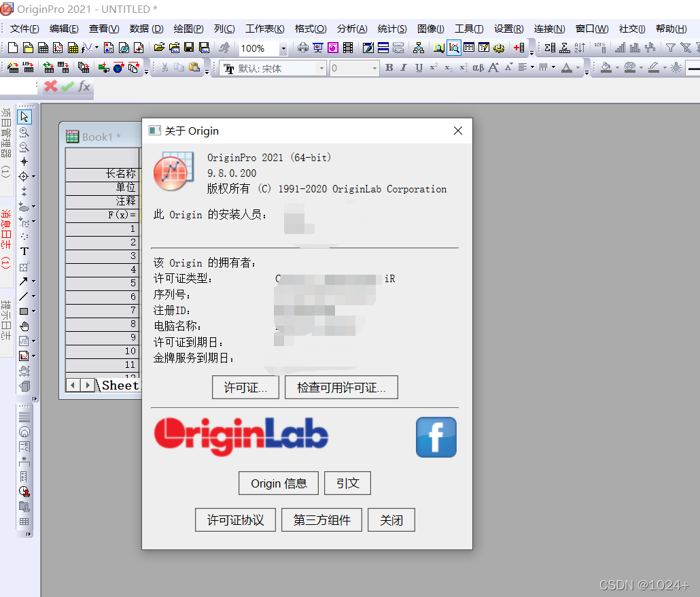This screenshot has height=597, width=700.
Task: Click the Import Single ASCII icon with 123
Action: (28, 68)
